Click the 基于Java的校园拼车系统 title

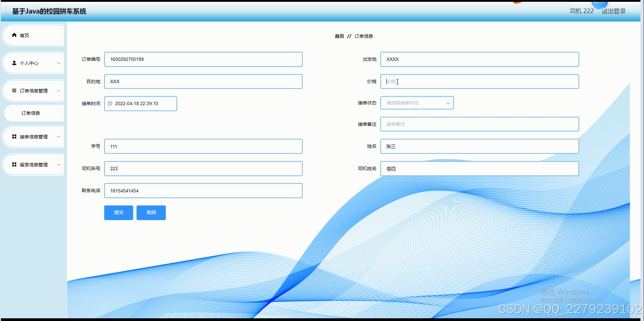[49, 11]
